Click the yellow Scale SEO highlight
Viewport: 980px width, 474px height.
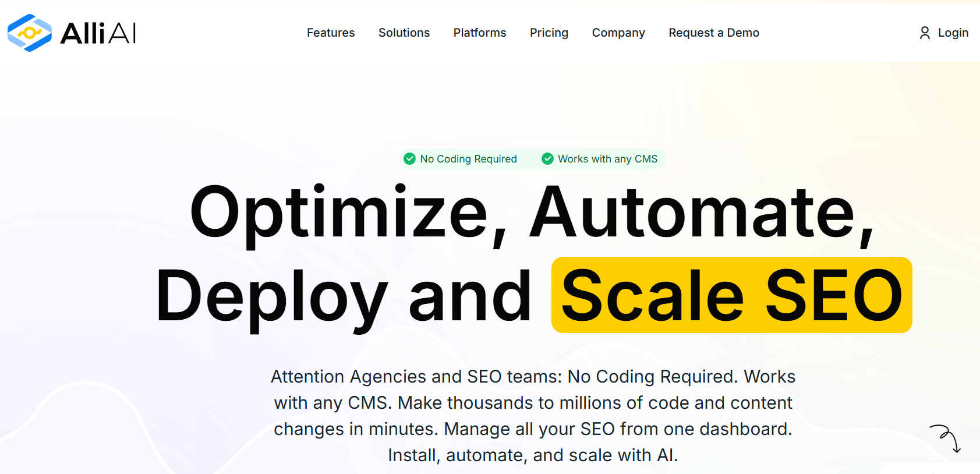click(732, 295)
